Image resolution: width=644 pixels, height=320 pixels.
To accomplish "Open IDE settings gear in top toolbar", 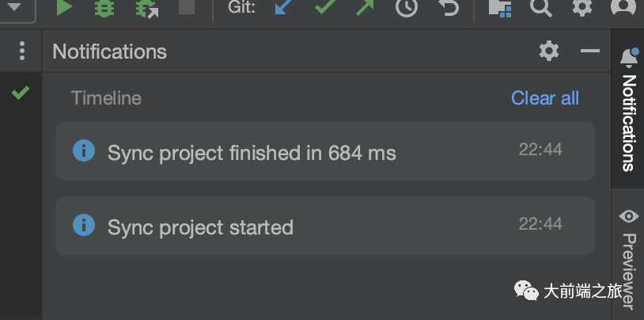I will (582, 7).
